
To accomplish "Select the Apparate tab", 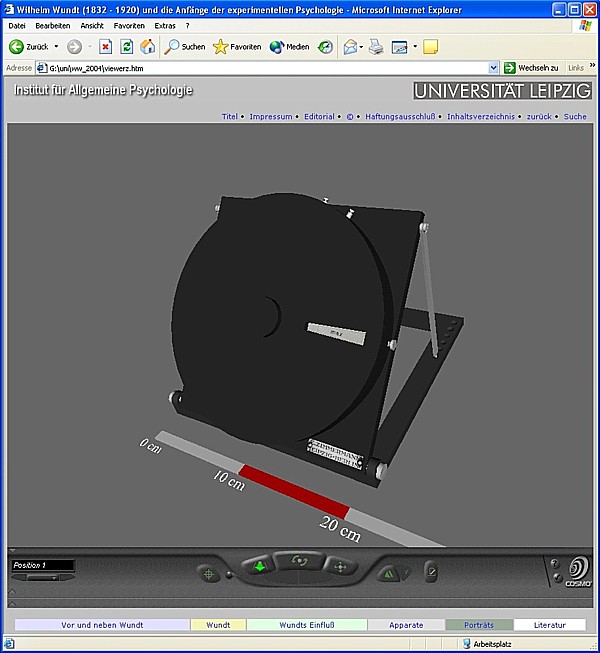I will point(406,625).
